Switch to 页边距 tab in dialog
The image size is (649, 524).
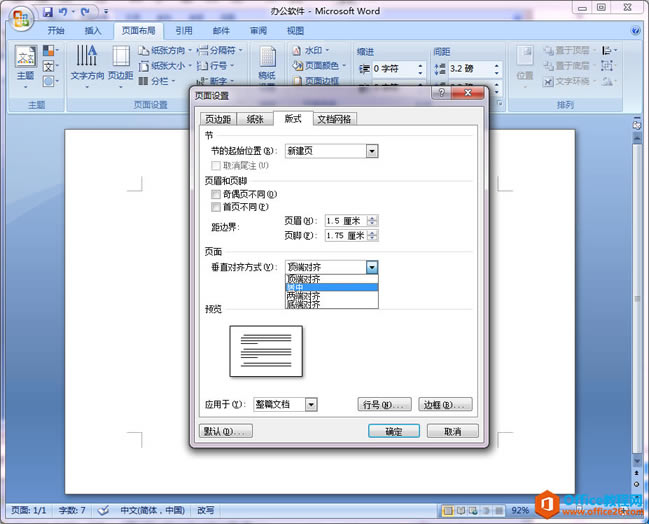pos(218,119)
